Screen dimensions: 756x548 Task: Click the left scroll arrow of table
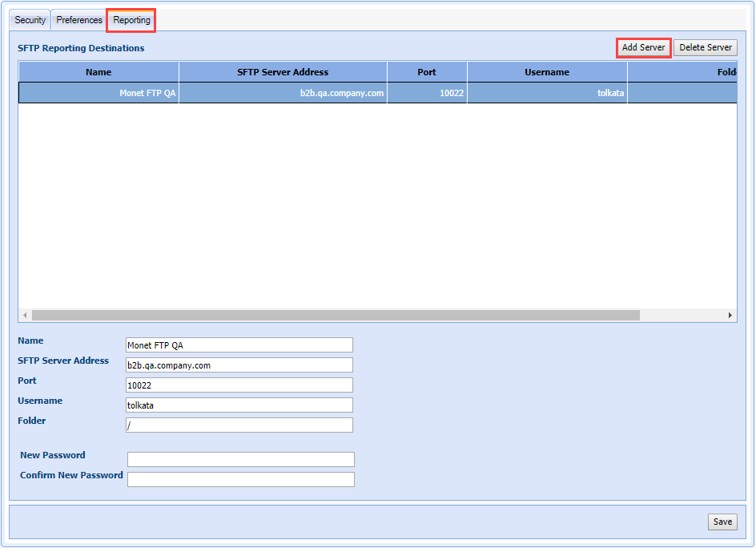(25, 316)
